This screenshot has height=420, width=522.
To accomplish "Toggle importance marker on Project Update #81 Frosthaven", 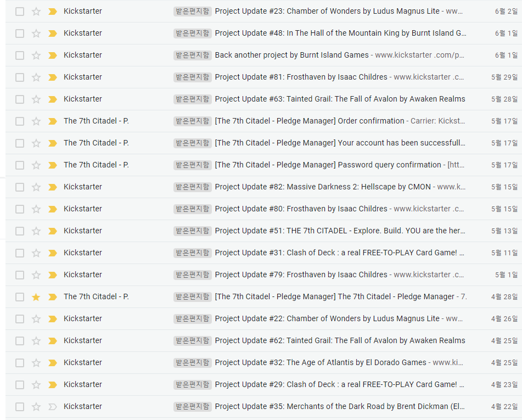I will coord(53,77).
